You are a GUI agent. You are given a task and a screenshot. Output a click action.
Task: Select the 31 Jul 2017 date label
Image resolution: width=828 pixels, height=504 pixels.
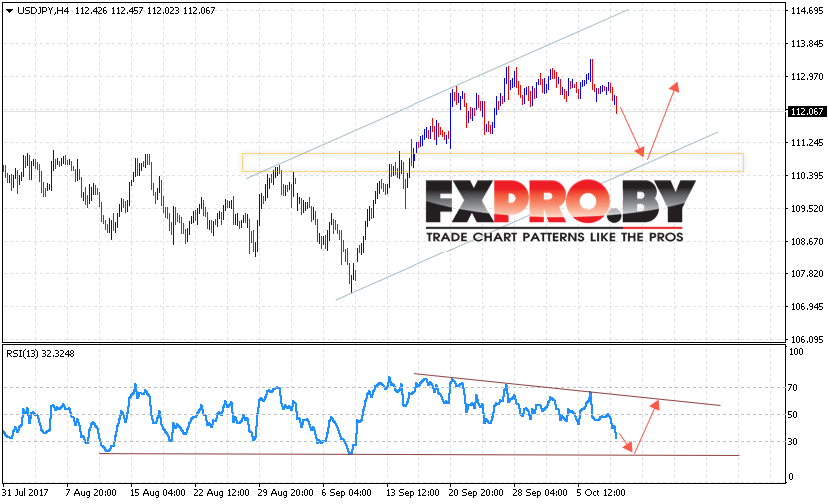pos(25,493)
